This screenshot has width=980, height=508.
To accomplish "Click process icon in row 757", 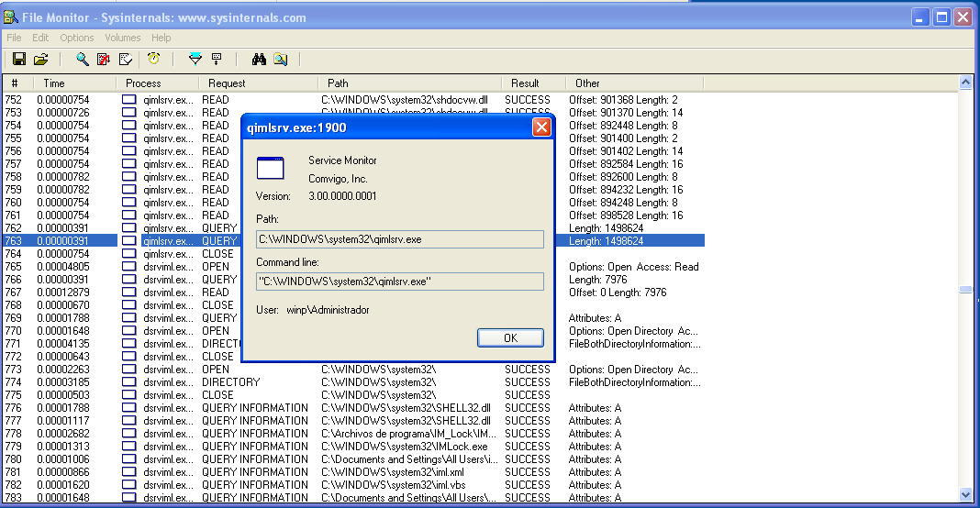I will (x=128, y=164).
